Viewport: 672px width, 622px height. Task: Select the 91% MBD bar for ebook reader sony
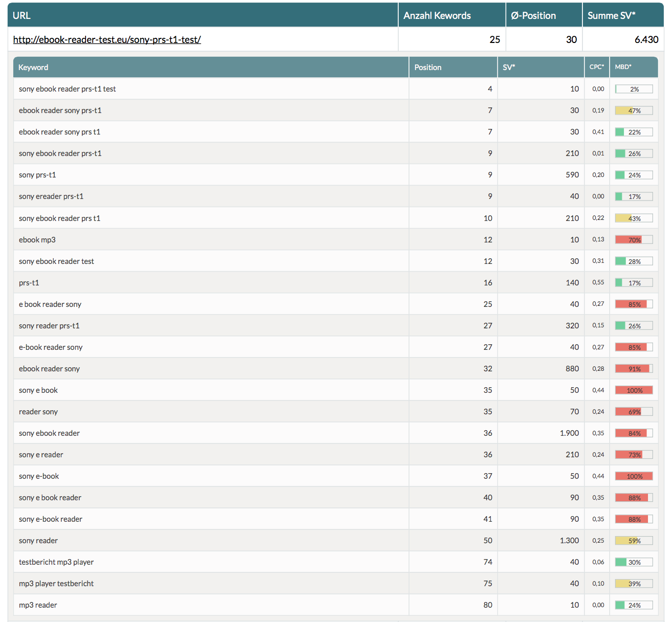(x=634, y=368)
